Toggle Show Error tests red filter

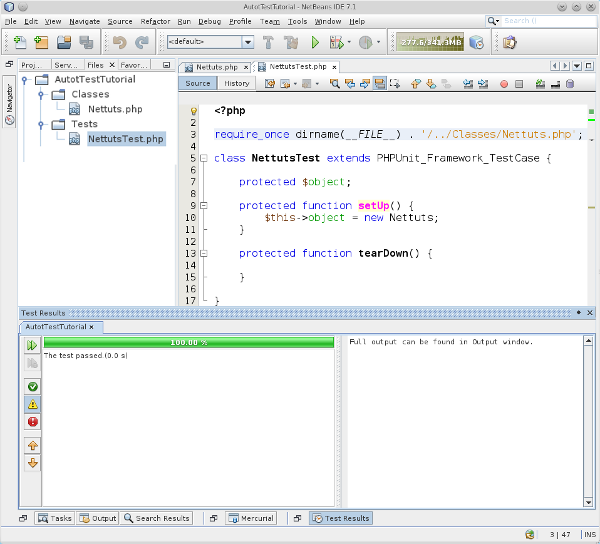coord(33,422)
